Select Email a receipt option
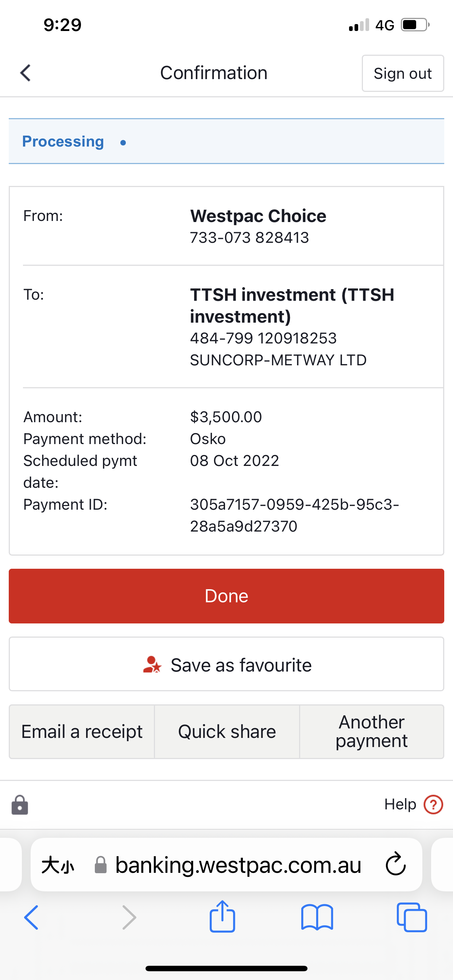Screen dimensions: 453x980 (82, 732)
